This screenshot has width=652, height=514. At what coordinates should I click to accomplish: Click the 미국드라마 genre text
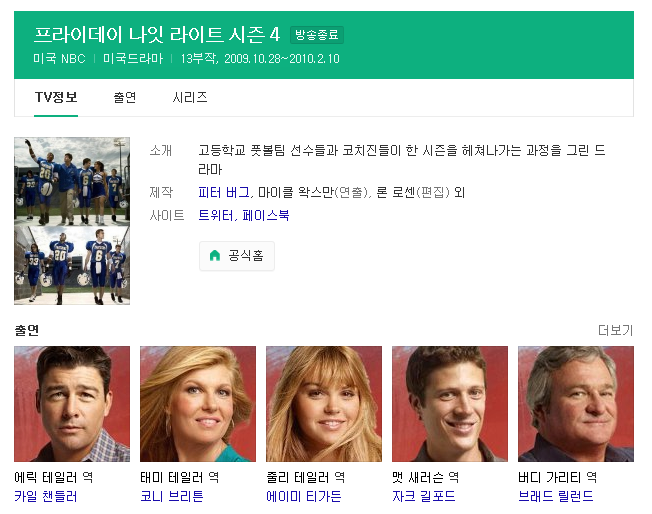coord(133,59)
